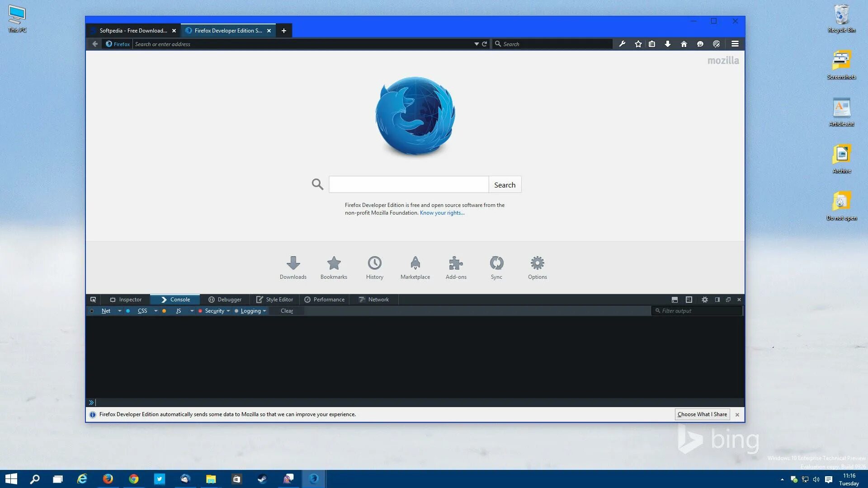Toggle the Logging filter button
Viewport: 868px width, 488px height.
tap(250, 311)
